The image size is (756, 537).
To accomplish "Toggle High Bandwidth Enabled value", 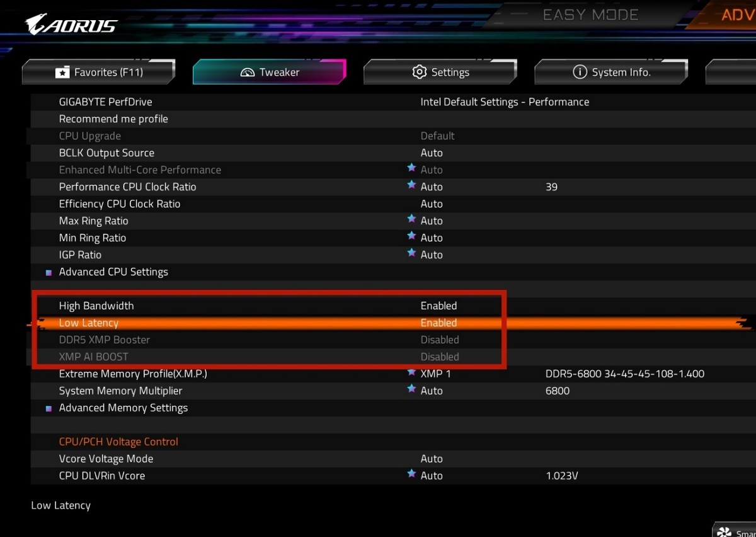I will coord(438,306).
